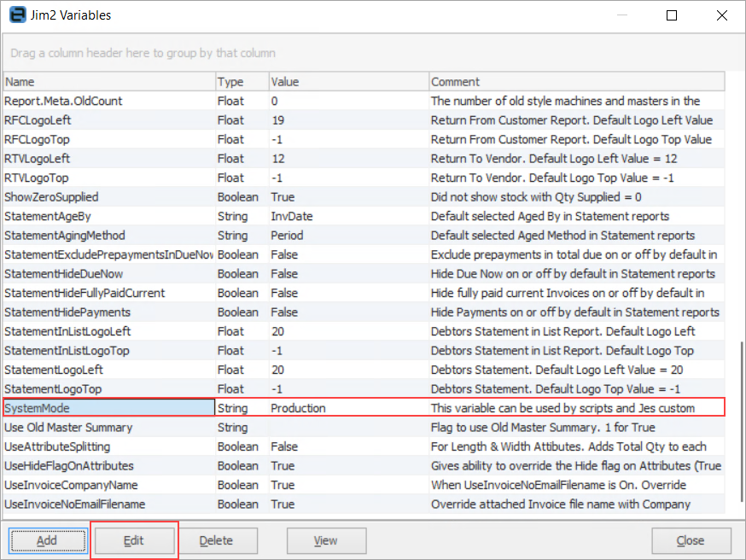Click the Type column header
The height and width of the screenshot is (560, 746).
coord(241,82)
